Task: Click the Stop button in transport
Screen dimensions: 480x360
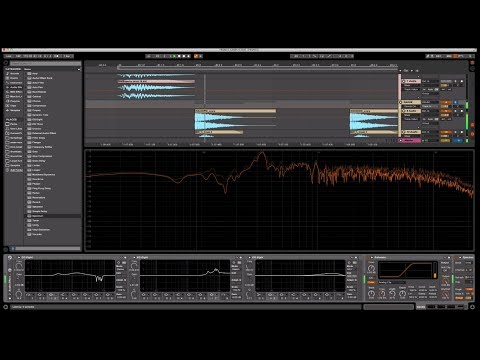Action: click(x=179, y=56)
